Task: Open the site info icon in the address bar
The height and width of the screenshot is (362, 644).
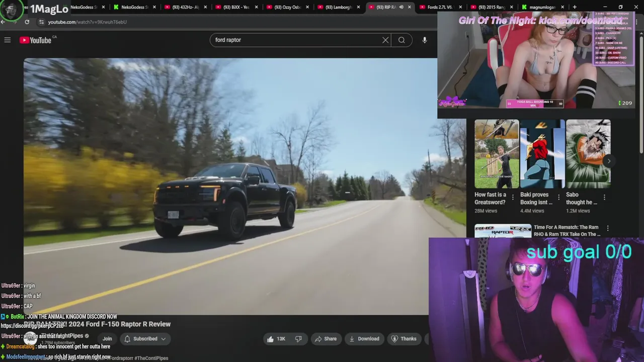Action: (x=41, y=22)
